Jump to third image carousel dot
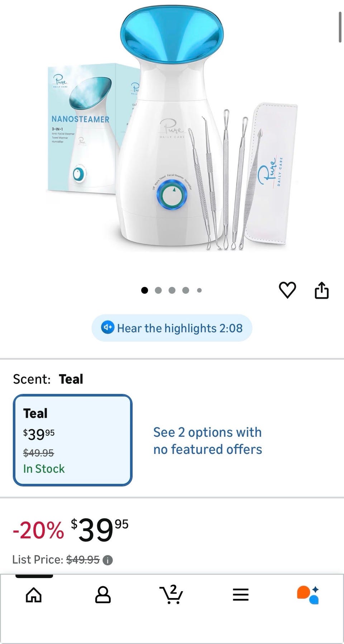344x644 pixels. [172, 290]
